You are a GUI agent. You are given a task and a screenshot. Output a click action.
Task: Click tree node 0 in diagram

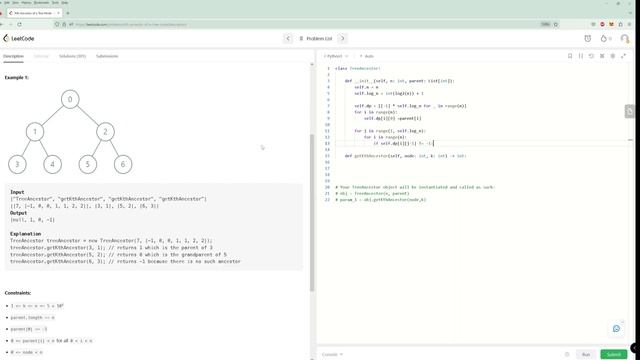tap(70, 99)
